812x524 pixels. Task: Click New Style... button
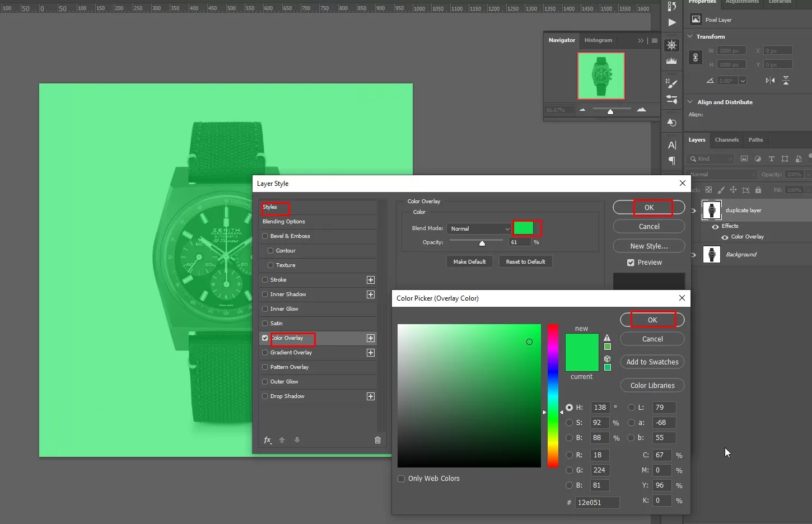649,246
